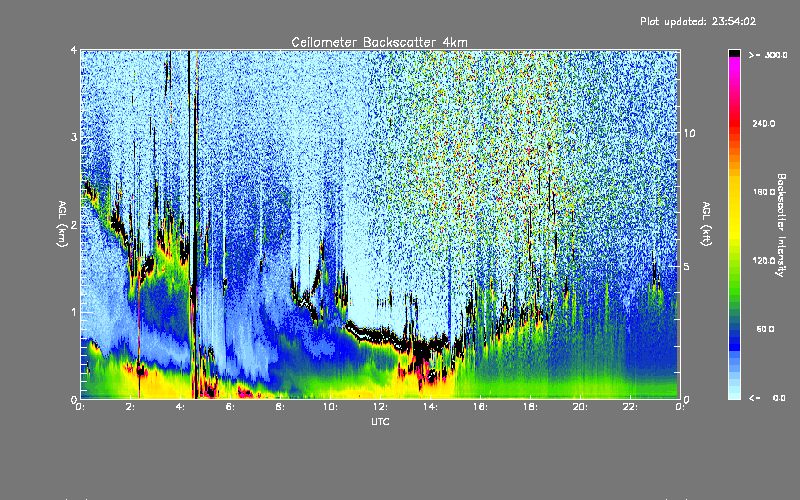
Task: Click the 6: hour tick label
Action: tap(231, 407)
